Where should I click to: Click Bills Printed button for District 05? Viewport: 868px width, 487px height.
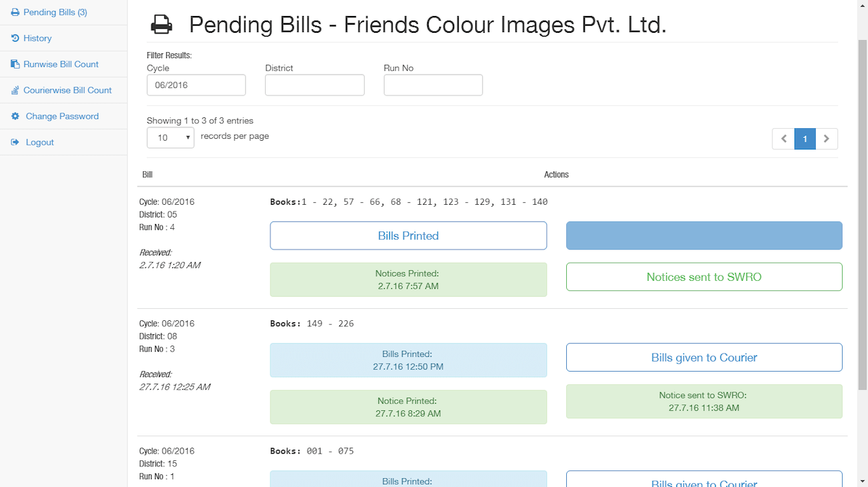(x=408, y=236)
